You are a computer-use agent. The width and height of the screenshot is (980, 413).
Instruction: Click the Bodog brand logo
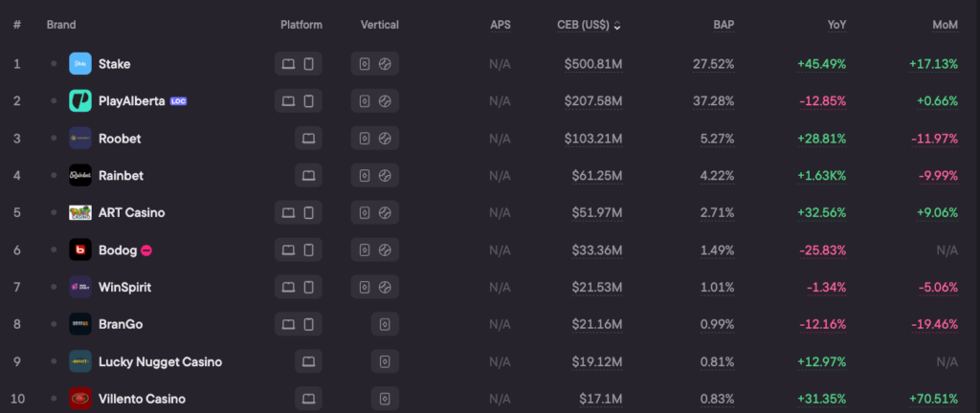point(80,250)
